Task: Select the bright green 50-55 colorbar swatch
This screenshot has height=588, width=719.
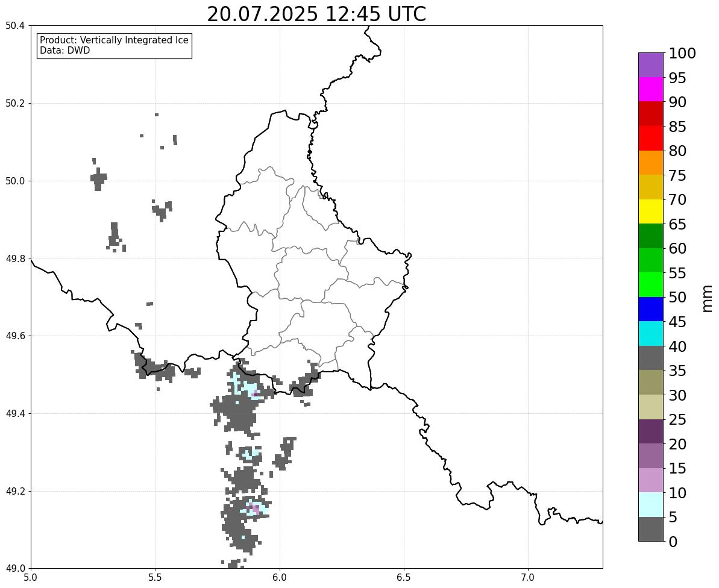Action: [x=651, y=285]
